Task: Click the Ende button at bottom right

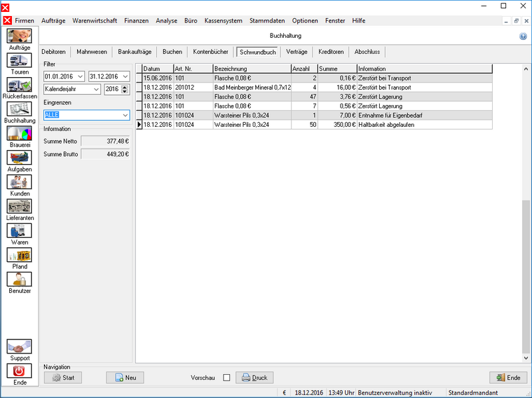Action: tap(508, 377)
